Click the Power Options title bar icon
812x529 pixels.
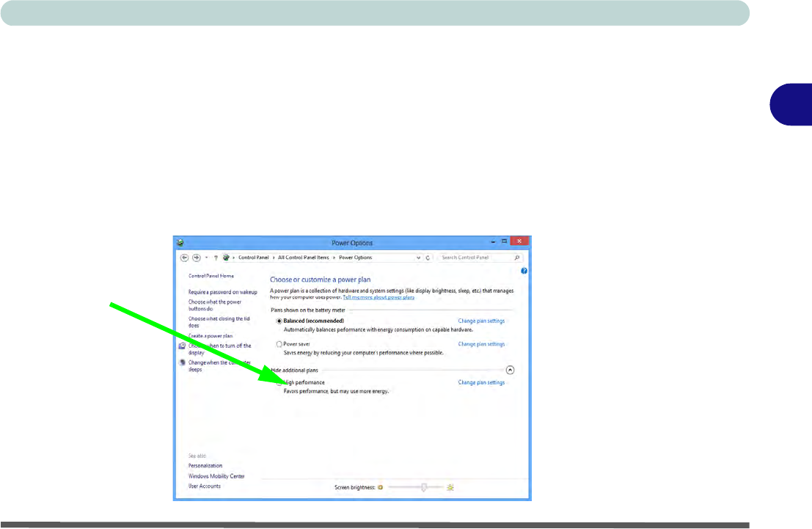180,242
